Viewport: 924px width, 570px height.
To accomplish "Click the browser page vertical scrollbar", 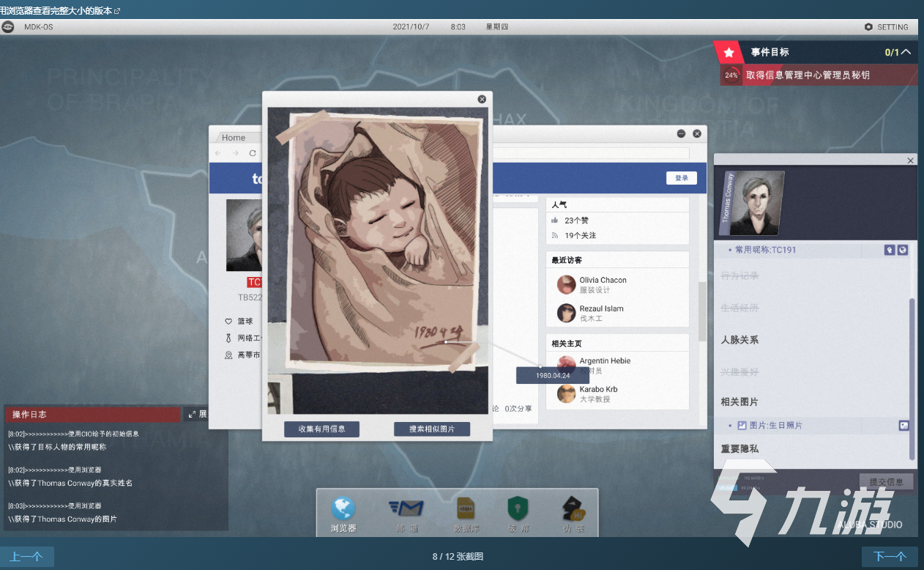I will tap(701, 311).
